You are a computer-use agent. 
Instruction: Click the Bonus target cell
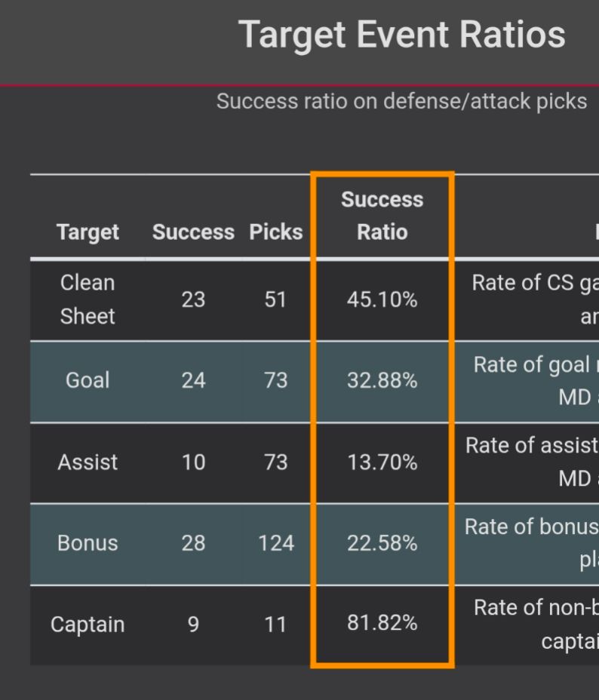(88, 543)
